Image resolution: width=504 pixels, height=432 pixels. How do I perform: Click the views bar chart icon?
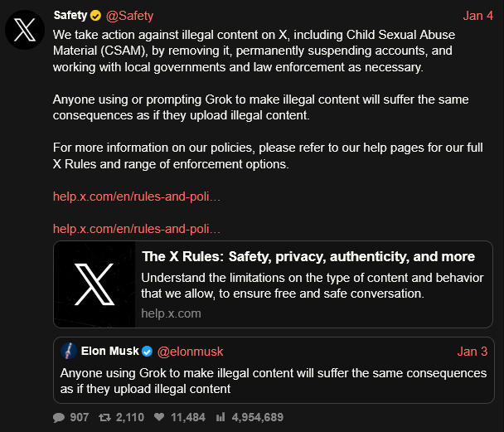pyautogui.click(x=221, y=417)
